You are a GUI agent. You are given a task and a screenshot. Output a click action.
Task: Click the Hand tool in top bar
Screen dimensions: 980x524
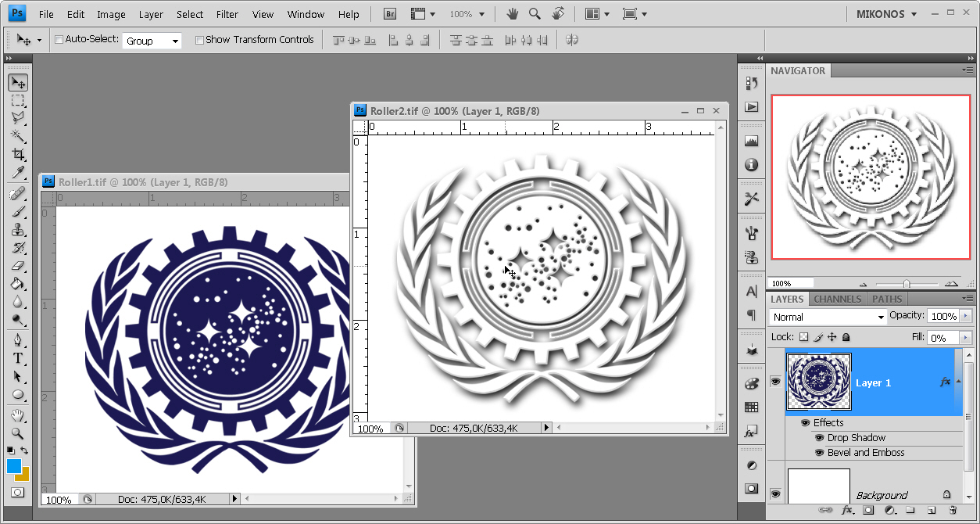[x=513, y=14]
